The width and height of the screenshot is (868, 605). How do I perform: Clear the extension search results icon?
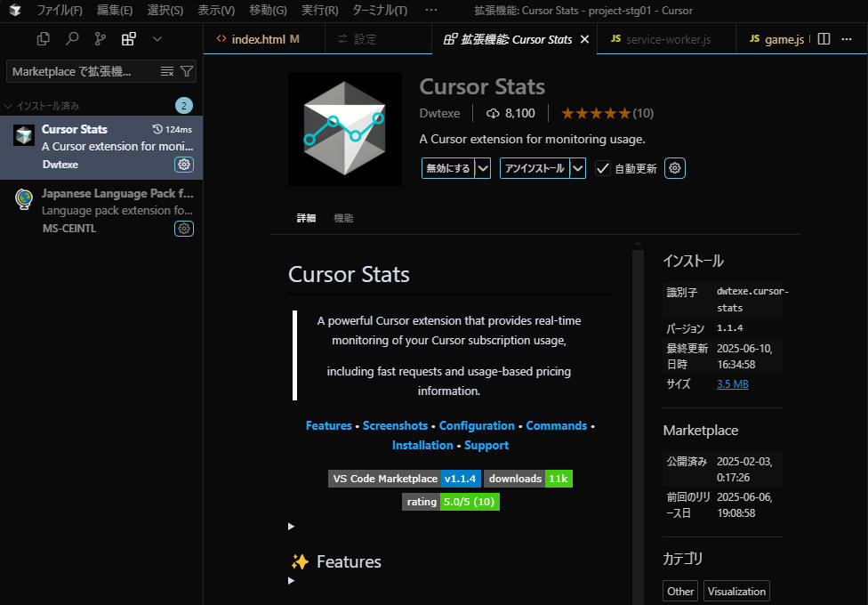tap(167, 71)
